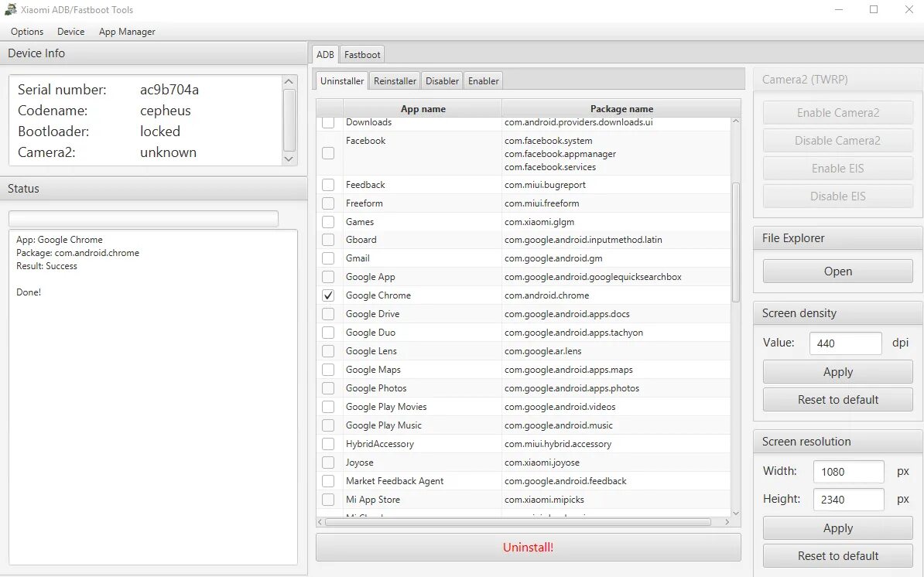Click the Device Info scroll up arrow
The height and width of the screenshot is (577, 924).
pyautogui.click(x=289, y=82)
